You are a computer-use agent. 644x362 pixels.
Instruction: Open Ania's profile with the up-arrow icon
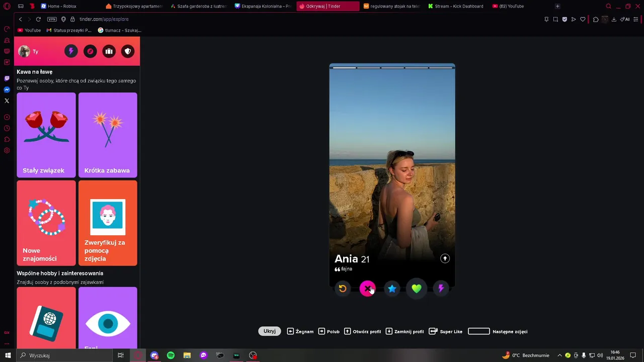pos(445,258)
